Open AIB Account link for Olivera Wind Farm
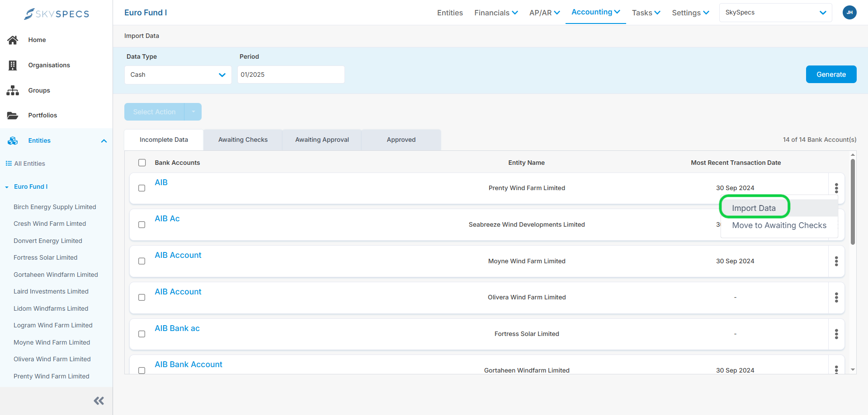This screenshot has height=415, width=868. (x=178, y=292)
